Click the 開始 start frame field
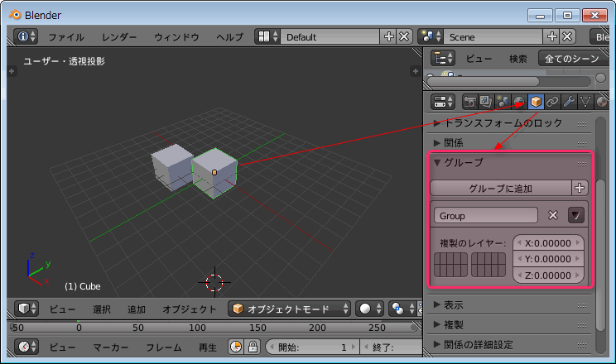The image size is (616, 364). coord(313,347)
